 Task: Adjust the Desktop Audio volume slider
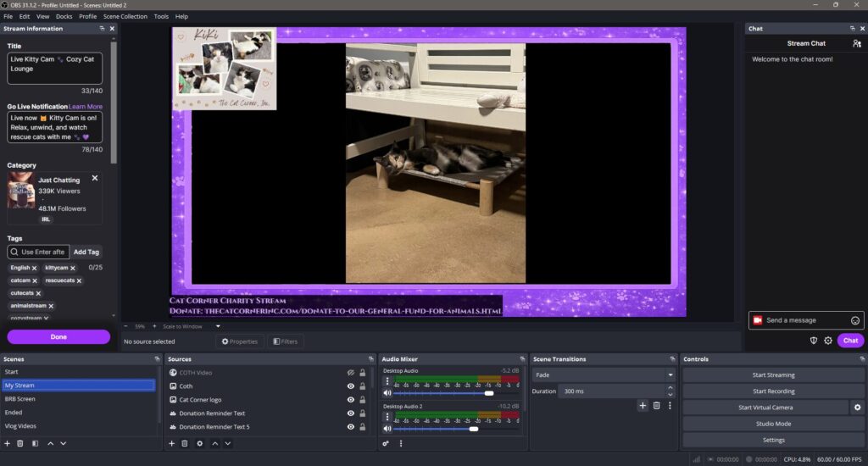click(488, 393)
